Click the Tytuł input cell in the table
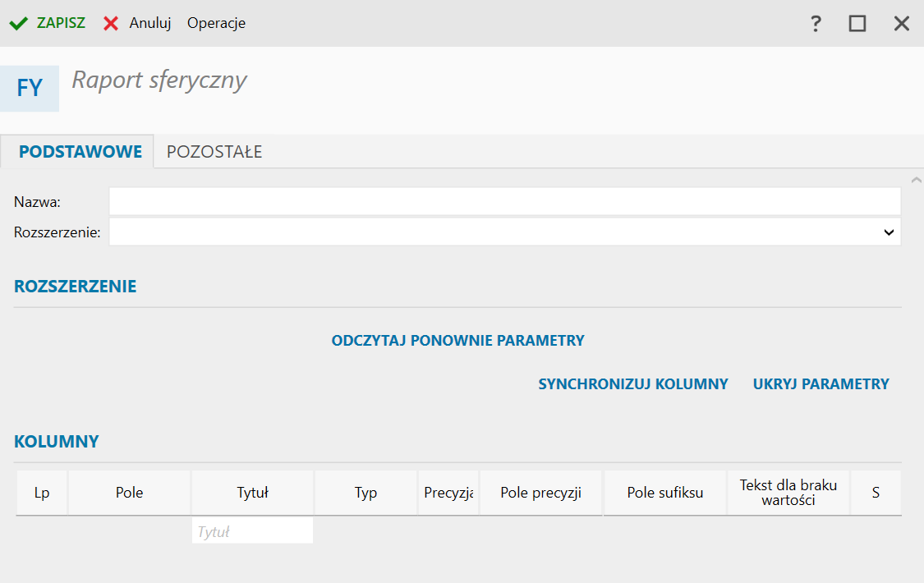Screen dimensions: 924x583 click(252, 531)
